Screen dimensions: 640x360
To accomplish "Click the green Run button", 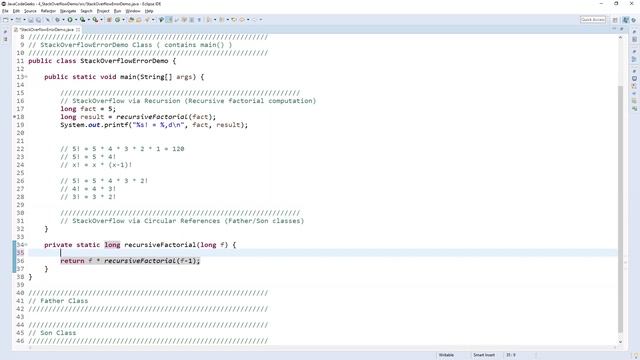I will 70,20.
